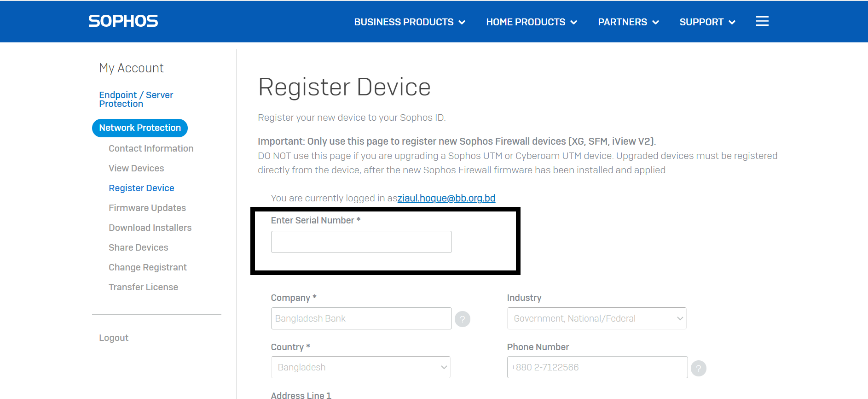Screen dimensions: 868x399
Task: Open the Partners dropdown menu
Action: tap(628, 22)
